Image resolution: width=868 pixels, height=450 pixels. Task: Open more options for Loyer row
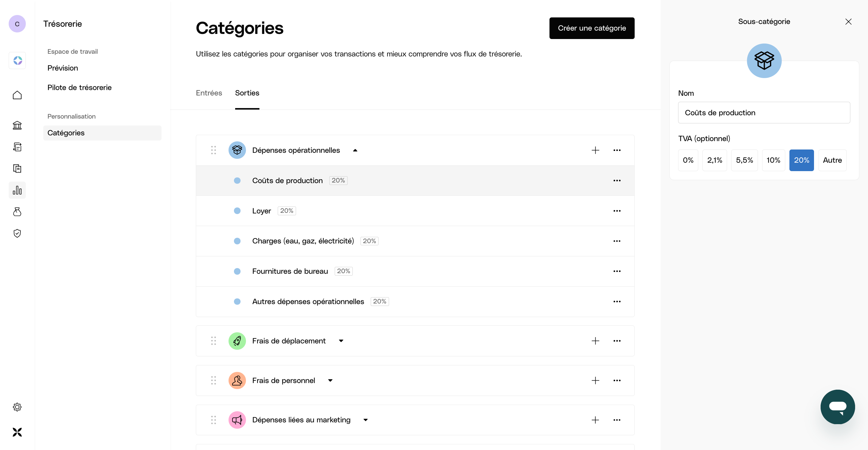click(x=617, y=211)
